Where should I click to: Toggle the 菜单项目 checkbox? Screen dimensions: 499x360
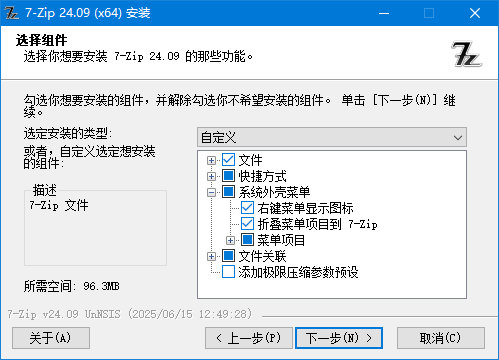click(247, 240)
